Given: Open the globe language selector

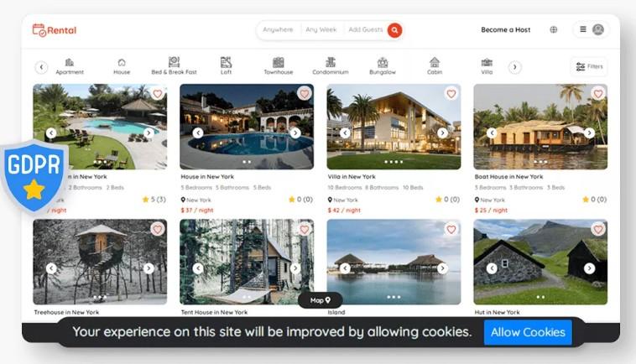Looking at the screenshot, I should coord(553,29).
